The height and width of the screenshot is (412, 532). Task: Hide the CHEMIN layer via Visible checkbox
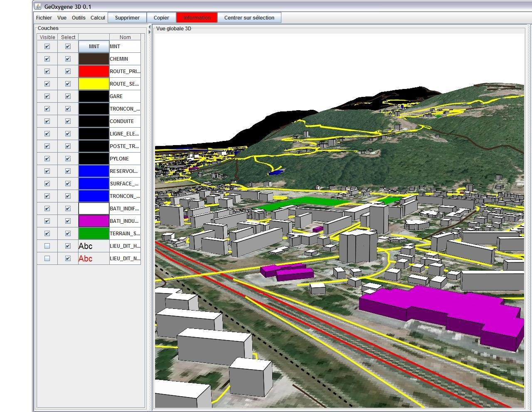click(47, 59)
